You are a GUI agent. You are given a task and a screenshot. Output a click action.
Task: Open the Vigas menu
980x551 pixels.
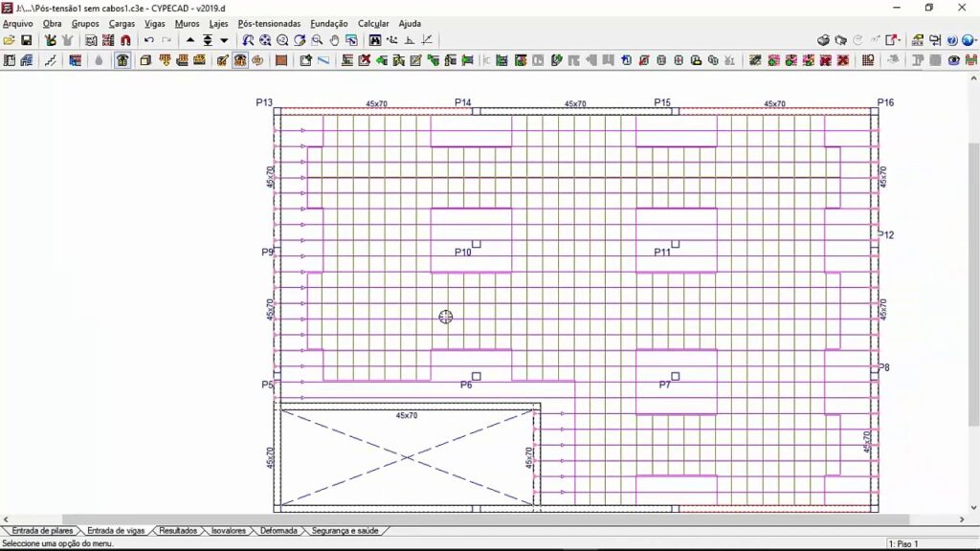(153, 23)
